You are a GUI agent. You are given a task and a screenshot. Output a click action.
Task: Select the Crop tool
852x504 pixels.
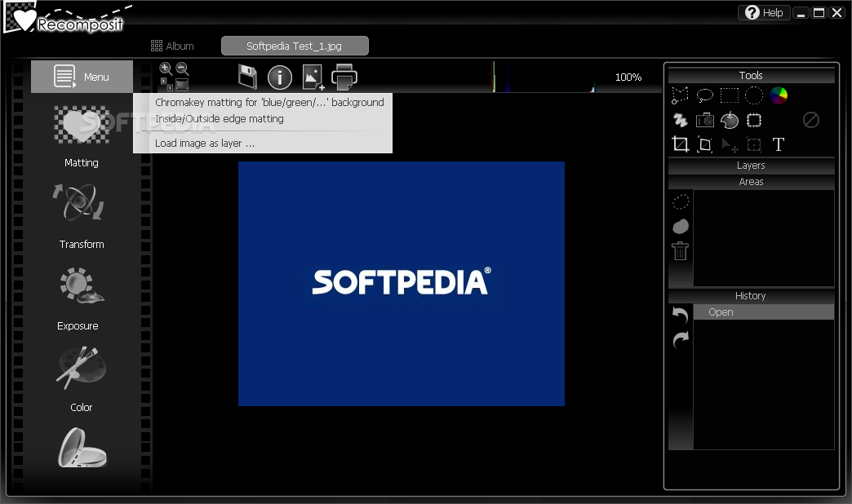680,144
